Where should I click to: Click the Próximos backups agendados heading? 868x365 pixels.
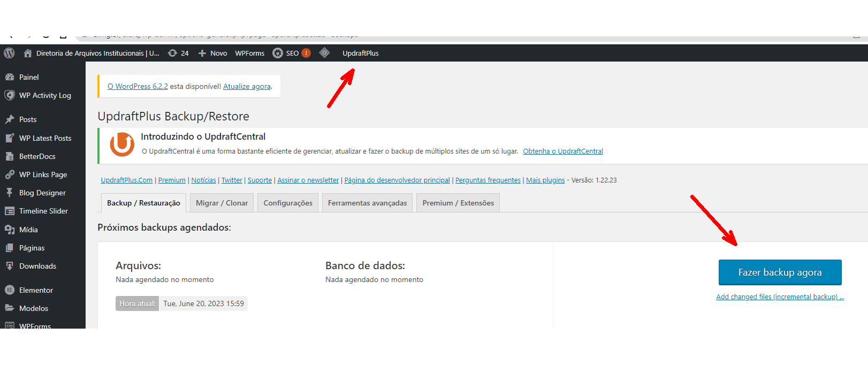164,227
